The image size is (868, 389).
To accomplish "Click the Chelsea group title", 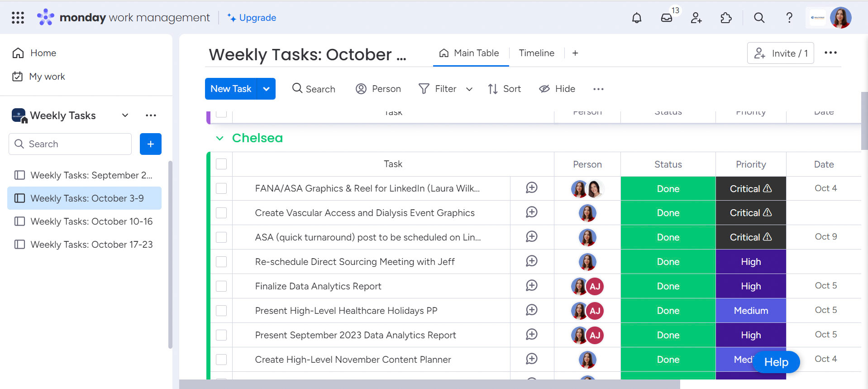I will [x=258, y=138].
